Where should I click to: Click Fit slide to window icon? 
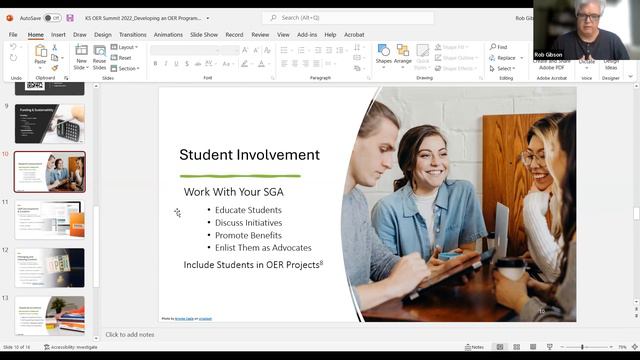635,347
